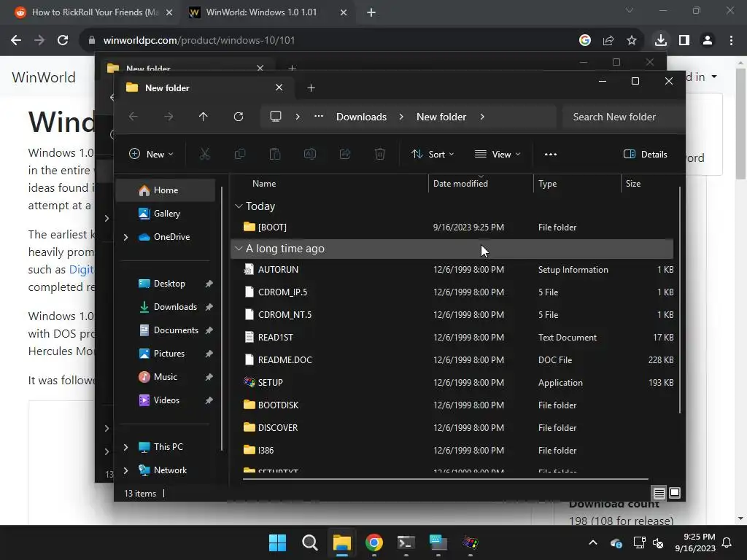Click Chrome share page icon
This screenshot has width=747, height=560.
point(608,40)
